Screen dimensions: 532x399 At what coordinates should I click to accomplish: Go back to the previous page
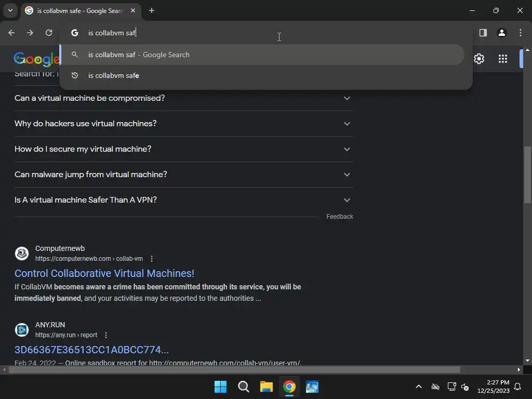[x=11, y=33]
